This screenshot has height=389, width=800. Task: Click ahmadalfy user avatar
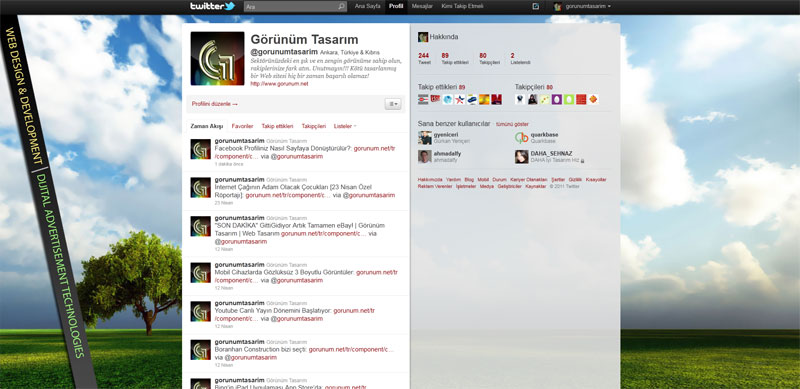point(424,157)
